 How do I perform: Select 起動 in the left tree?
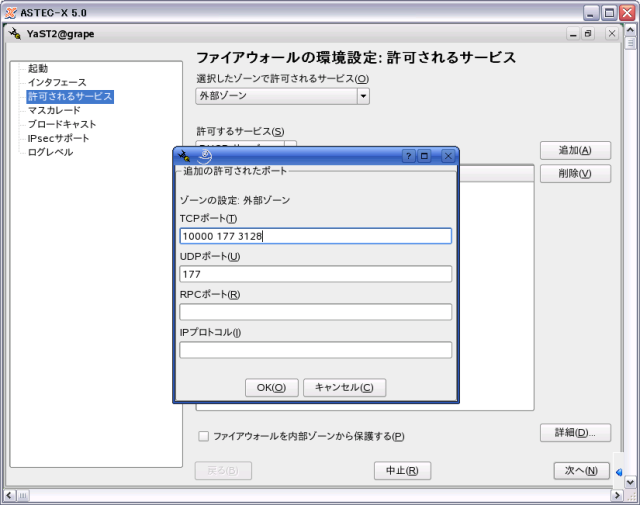pos(38,68)
